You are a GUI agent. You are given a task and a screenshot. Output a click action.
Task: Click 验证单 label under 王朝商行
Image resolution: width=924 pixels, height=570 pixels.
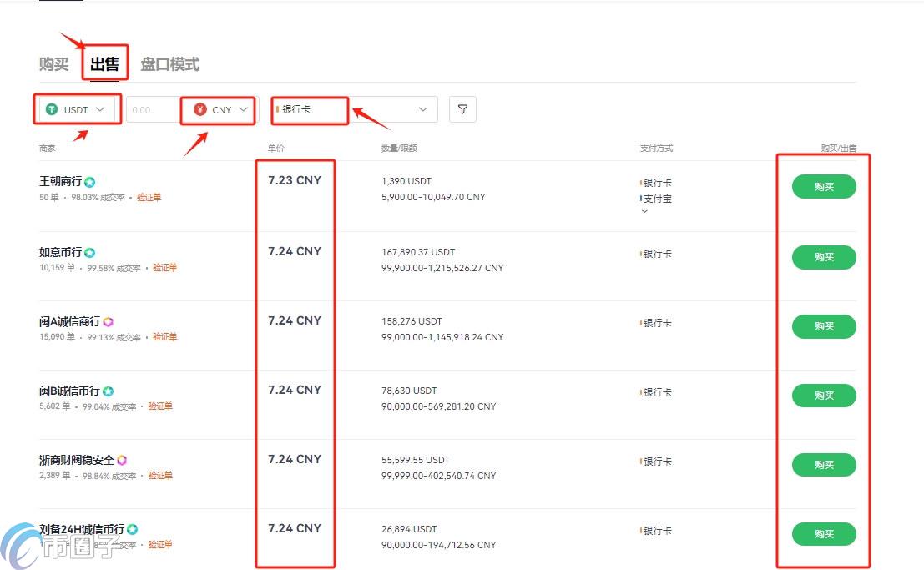(x=149, y=198)
